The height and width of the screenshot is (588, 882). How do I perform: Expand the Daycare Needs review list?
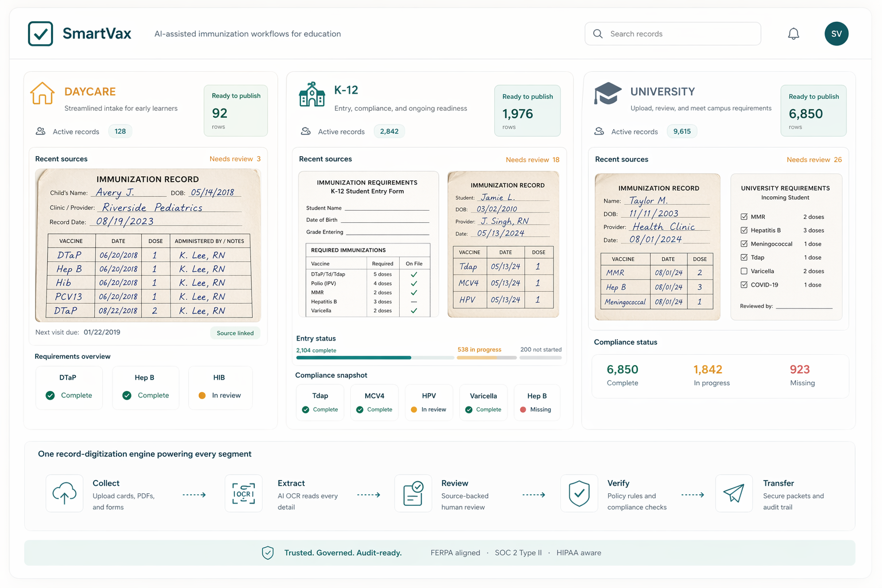click(235, 158)
